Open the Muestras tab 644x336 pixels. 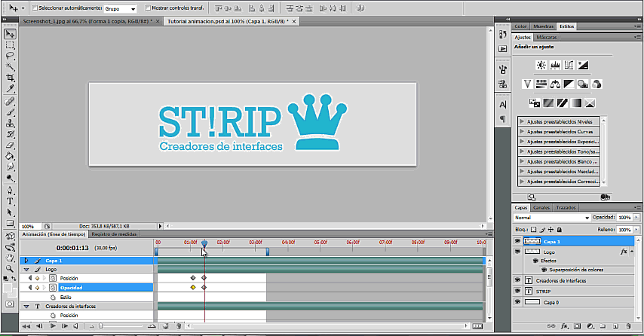[544, 26]
